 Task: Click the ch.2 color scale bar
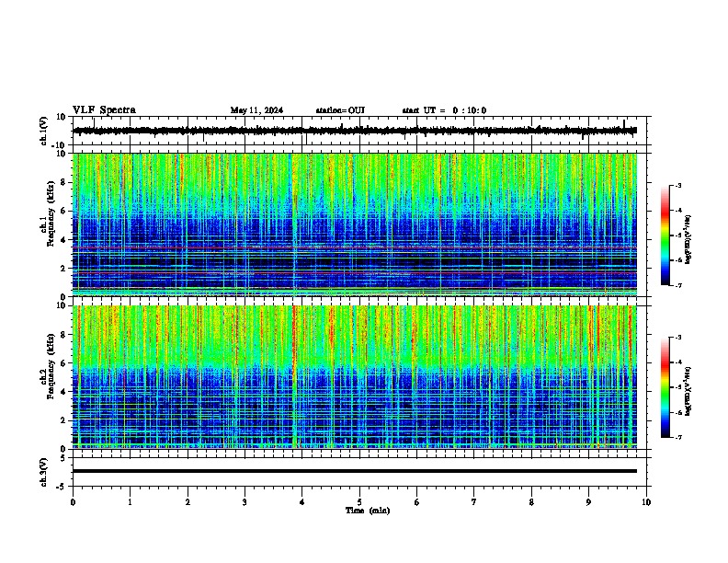665,387
